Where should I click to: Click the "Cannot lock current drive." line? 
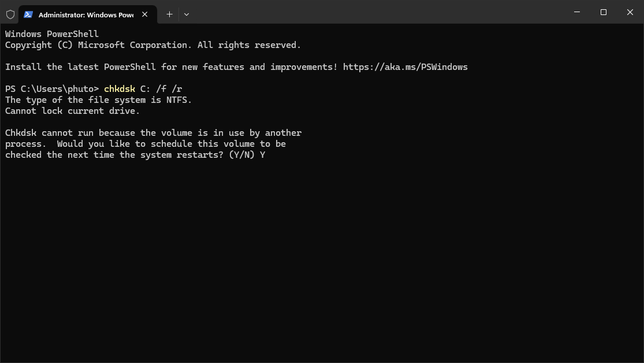(72, 111)
